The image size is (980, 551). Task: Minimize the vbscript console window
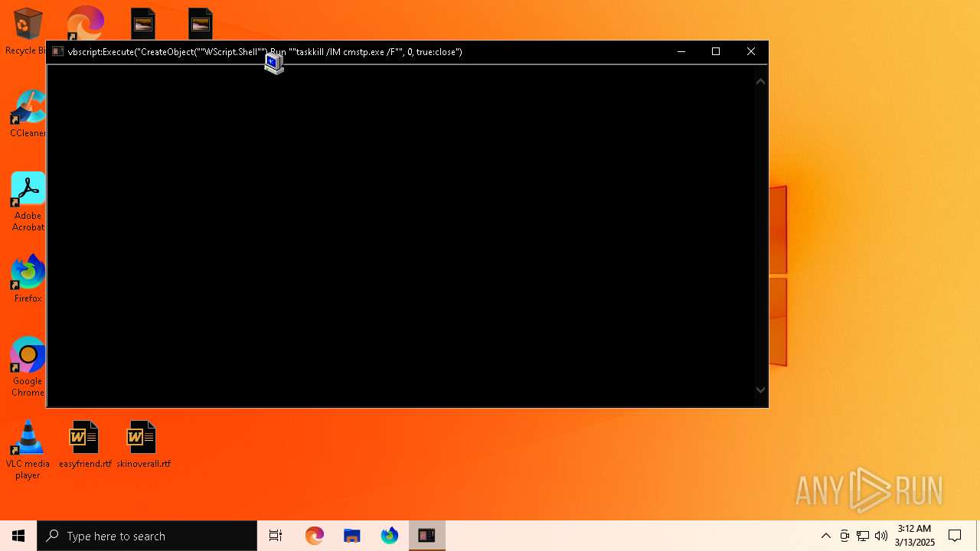pyautogui.click(x=681, y=52)
